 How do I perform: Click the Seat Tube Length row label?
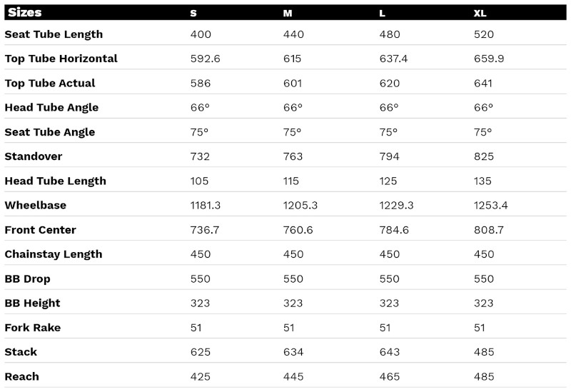click(54, 34)
